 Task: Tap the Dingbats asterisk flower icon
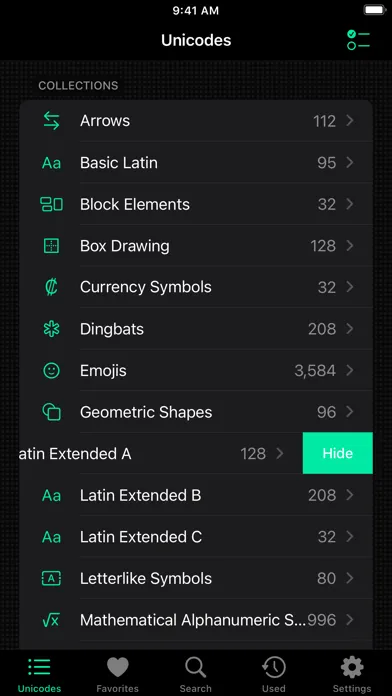51,329
